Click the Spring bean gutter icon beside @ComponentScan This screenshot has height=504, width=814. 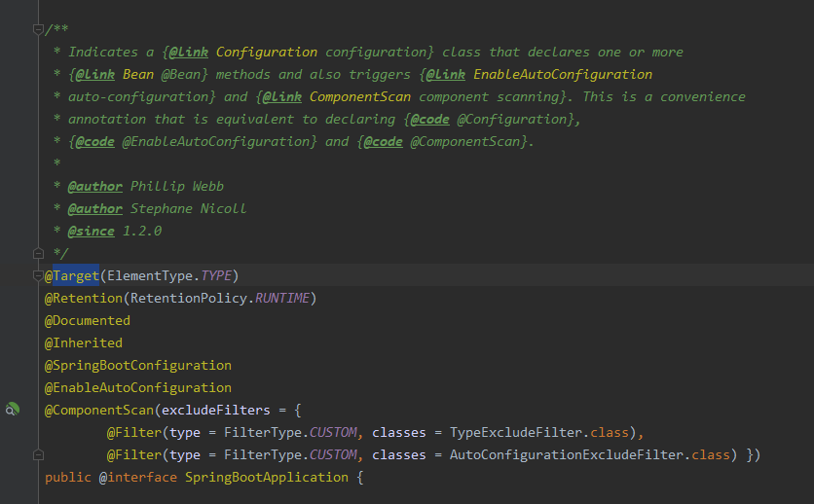13,410
